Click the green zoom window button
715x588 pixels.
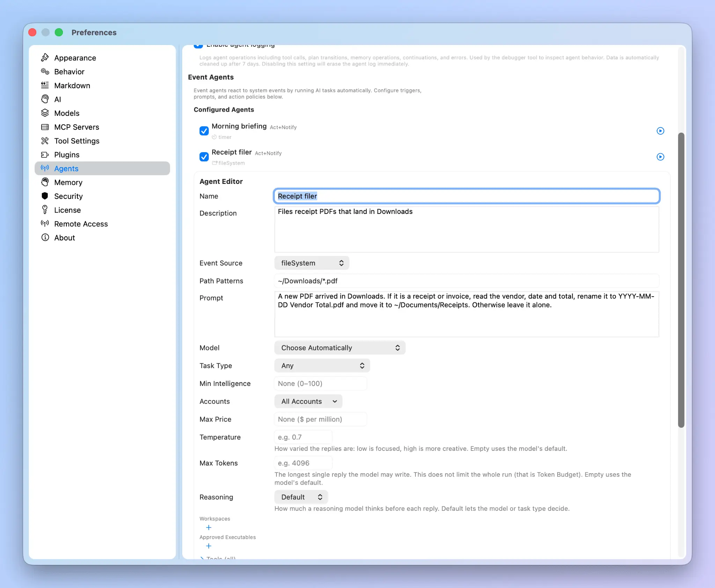click(x=59, y=32)
